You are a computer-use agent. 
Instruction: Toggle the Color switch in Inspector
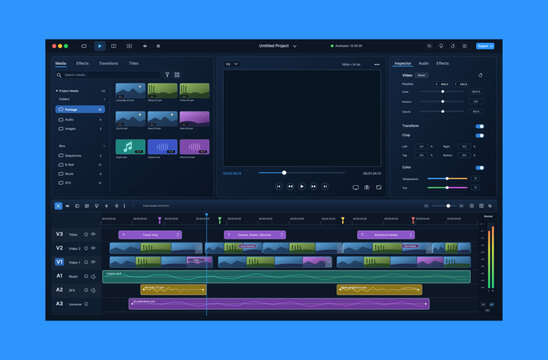pos(480,168)
